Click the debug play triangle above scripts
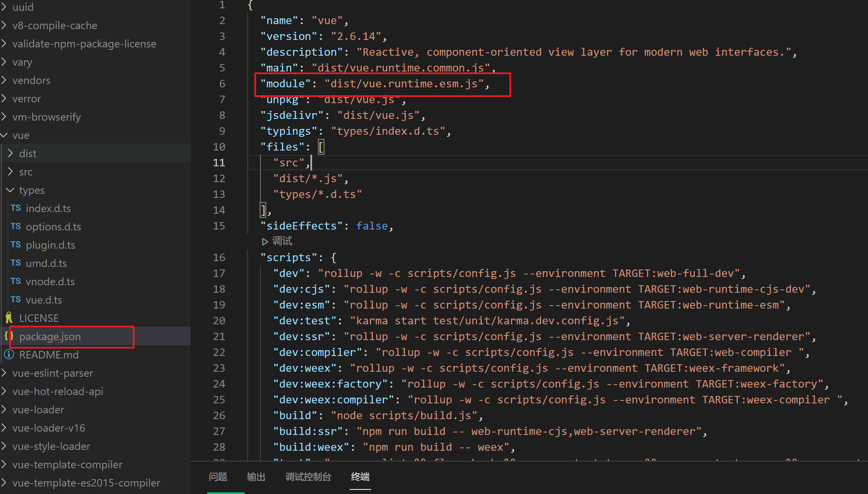 [265, 242]
